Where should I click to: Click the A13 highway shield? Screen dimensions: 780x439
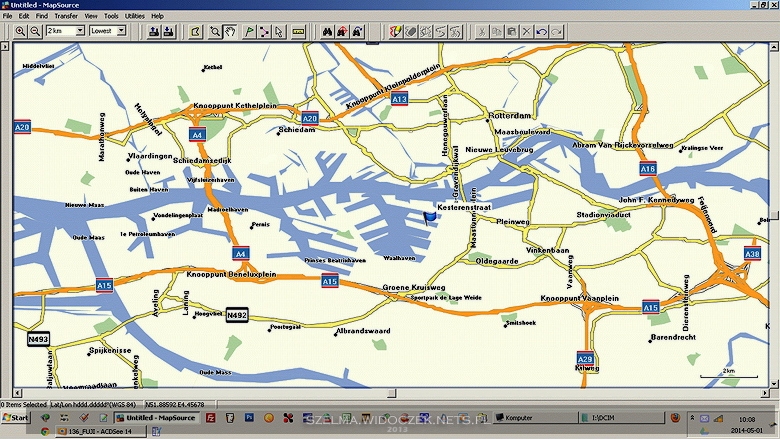[x=399, y=99]
